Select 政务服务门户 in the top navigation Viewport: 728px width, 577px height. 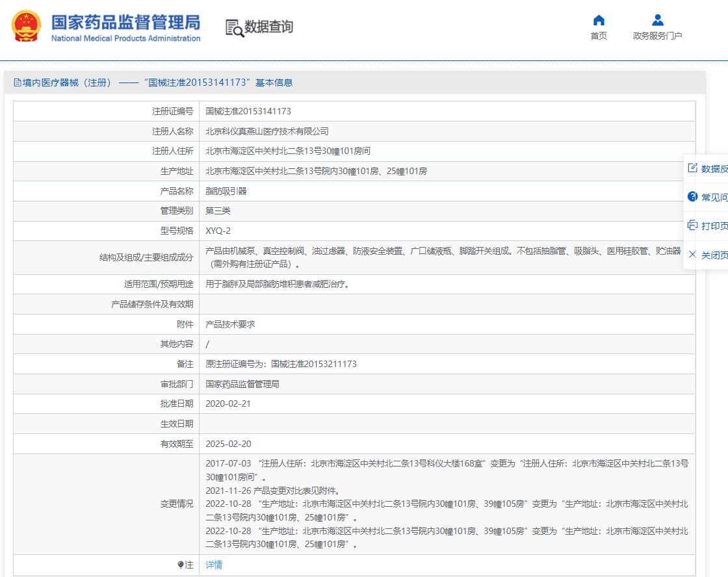click(x=658, y=36)
